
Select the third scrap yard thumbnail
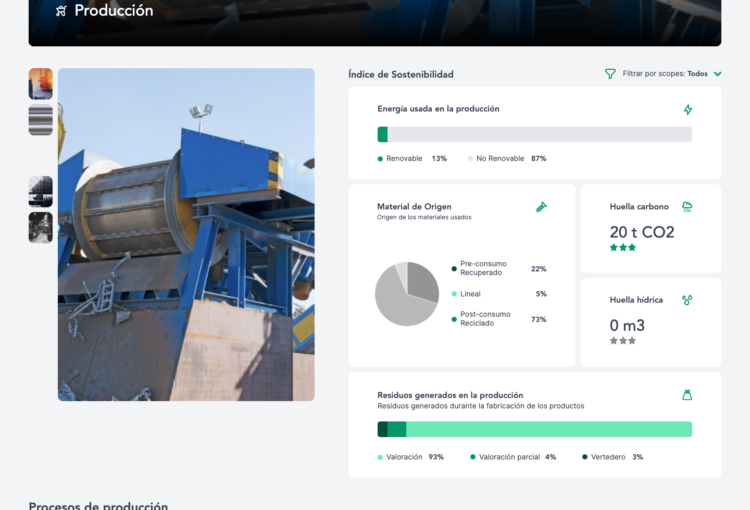pos(41,191)
